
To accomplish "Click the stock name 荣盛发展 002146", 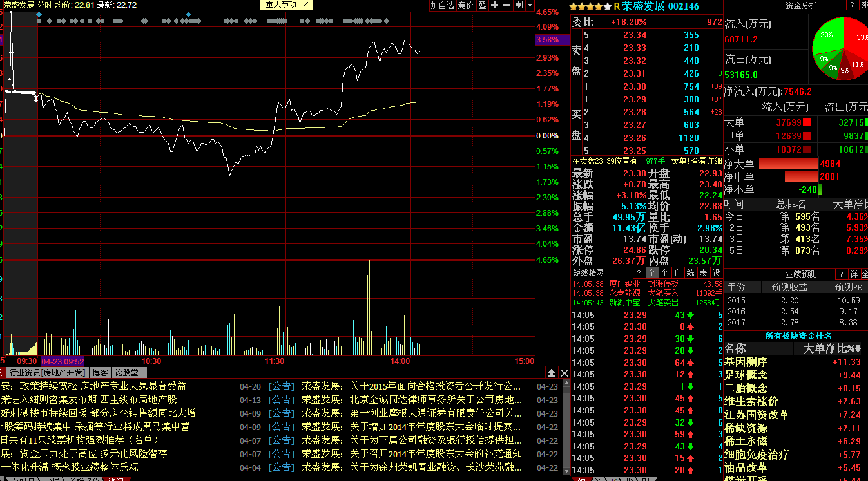I will 661,6.
